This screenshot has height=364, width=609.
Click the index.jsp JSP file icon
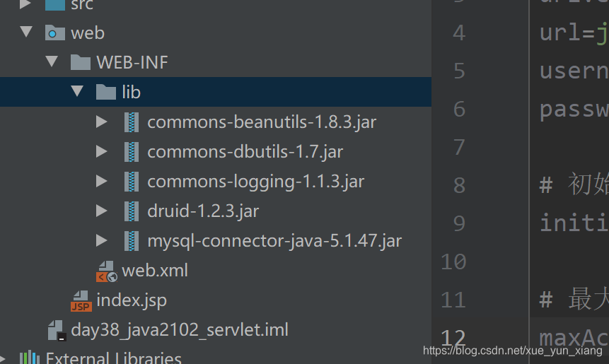click(81, 301)
